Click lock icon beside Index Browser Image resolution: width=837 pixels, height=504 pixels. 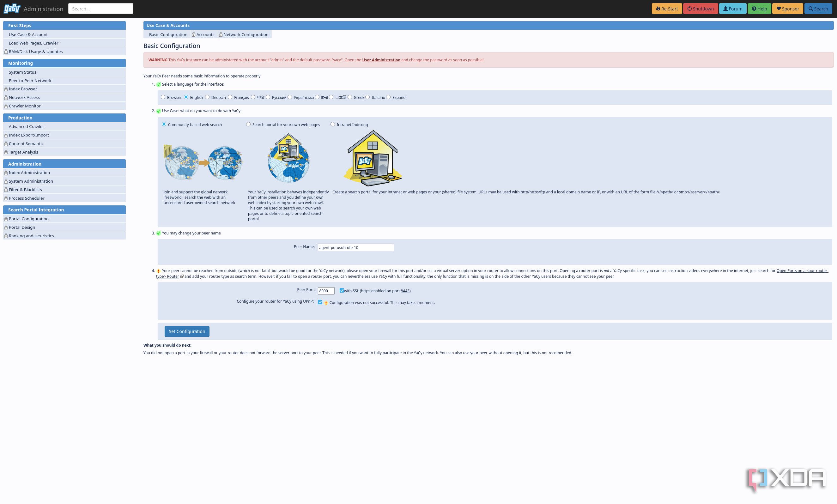point(6,89)
